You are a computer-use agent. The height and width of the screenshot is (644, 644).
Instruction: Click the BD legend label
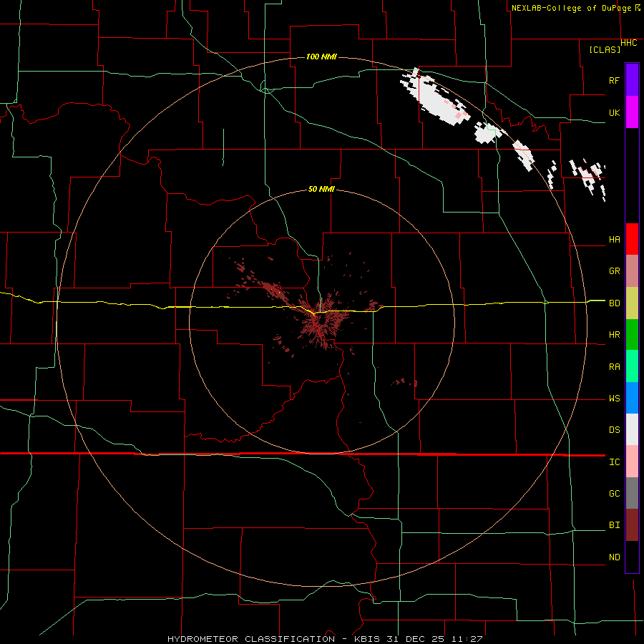614,303
